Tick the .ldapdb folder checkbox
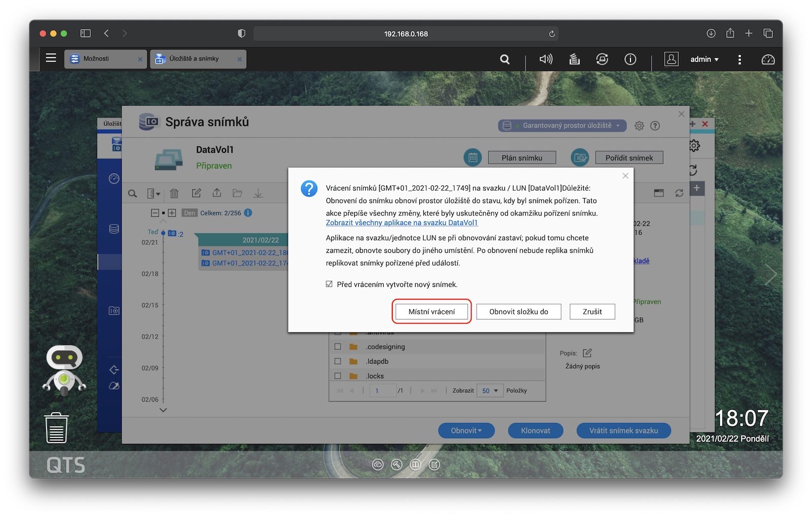Screen dimensions: 812x517 [x=337, y=361]
